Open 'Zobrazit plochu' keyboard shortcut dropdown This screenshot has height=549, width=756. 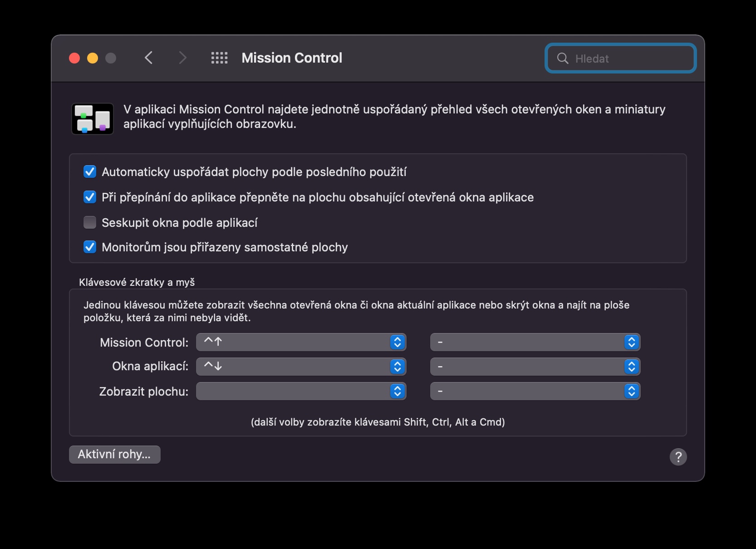point(301,391)
